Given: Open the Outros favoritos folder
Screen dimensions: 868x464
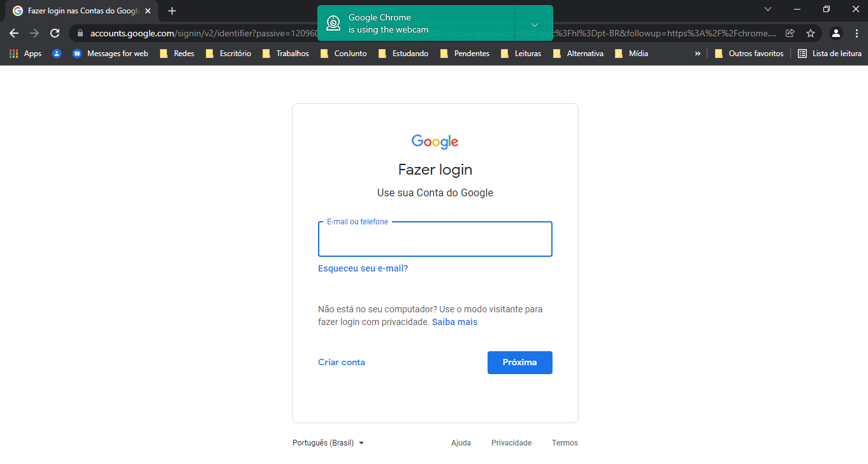Looking at the screenshot, I should click(x=749, y=54).
